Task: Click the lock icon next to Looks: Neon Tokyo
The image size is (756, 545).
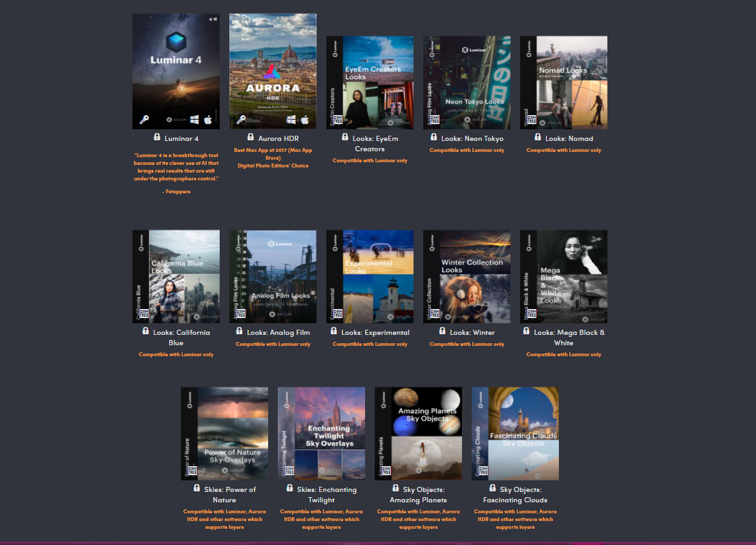Action: click(x=434, y=137)
